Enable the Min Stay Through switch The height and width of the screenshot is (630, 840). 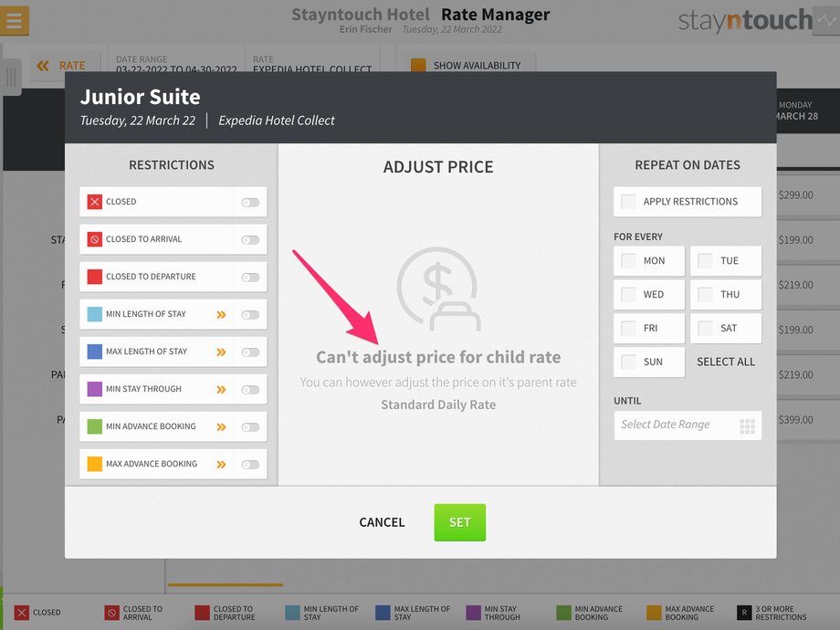pos(250,390)
